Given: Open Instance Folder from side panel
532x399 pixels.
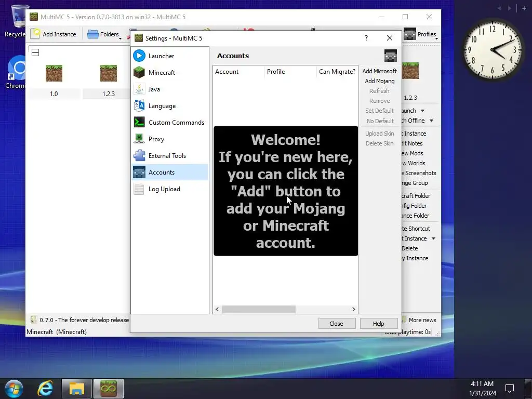Looking at the screenshot, I should pyautogui.click(x=415, y=216).
